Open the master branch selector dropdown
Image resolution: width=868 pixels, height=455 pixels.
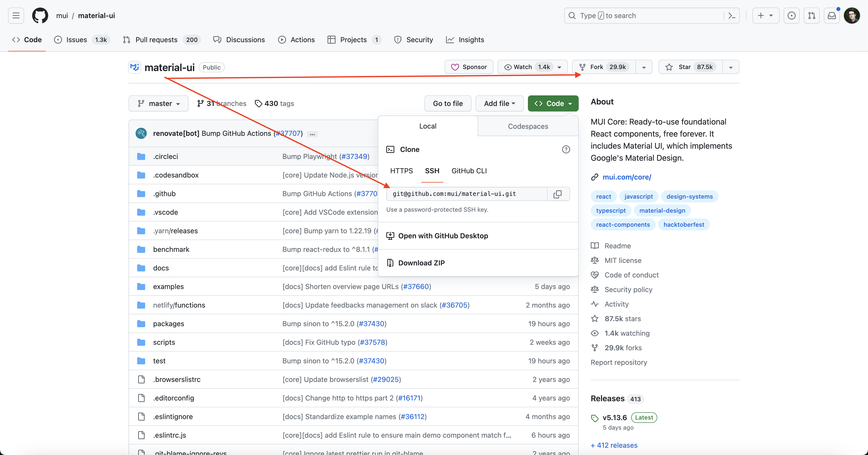pyautogui.click(x=158, y=103)
